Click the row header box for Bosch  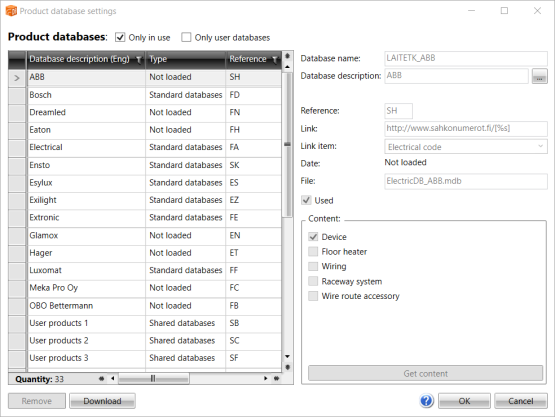17,95
